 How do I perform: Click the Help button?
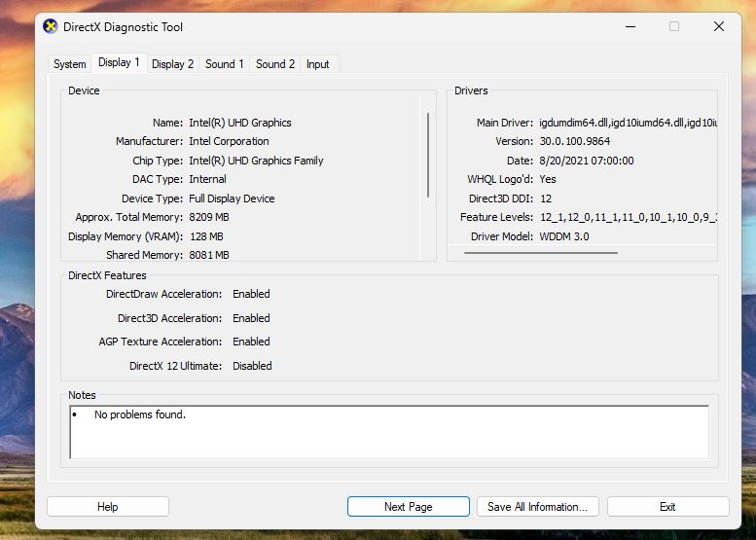point(108,507)
